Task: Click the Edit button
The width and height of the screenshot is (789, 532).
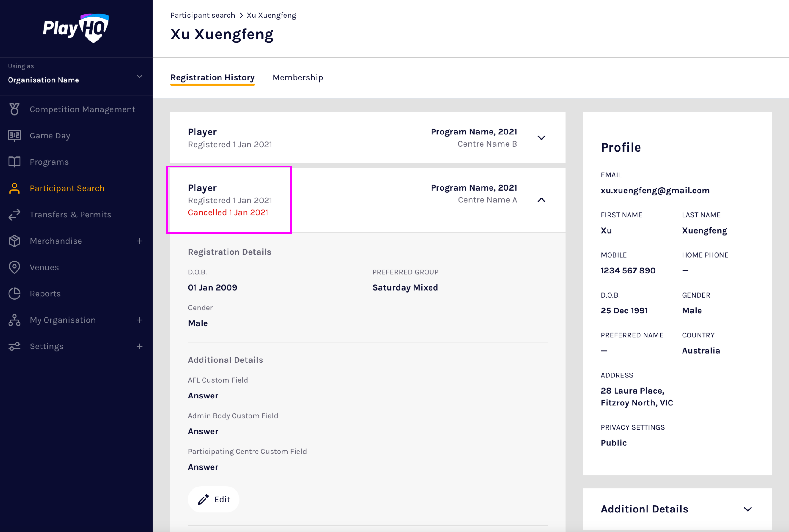Action: coord(214,499)
